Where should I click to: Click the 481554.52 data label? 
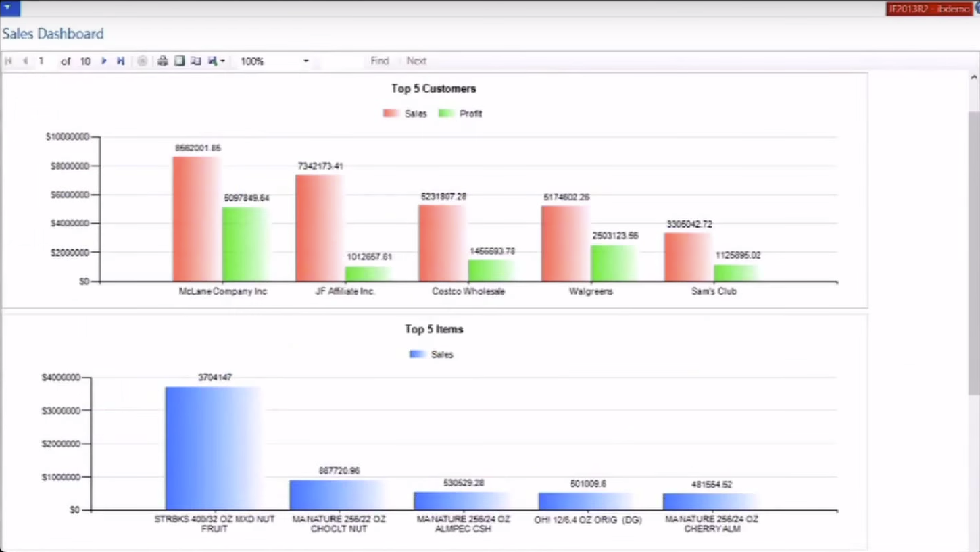[712, 485]
